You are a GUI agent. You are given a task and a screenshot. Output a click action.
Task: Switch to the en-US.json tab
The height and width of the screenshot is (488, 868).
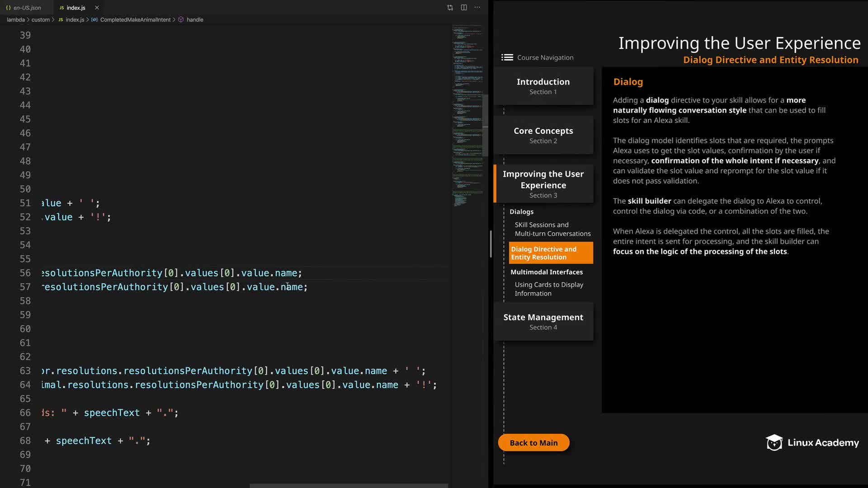click(26, 8)
